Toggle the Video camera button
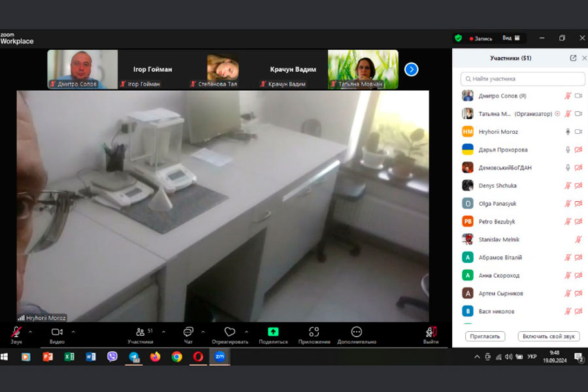Screen dimensions: 588x392 [57, 332]
